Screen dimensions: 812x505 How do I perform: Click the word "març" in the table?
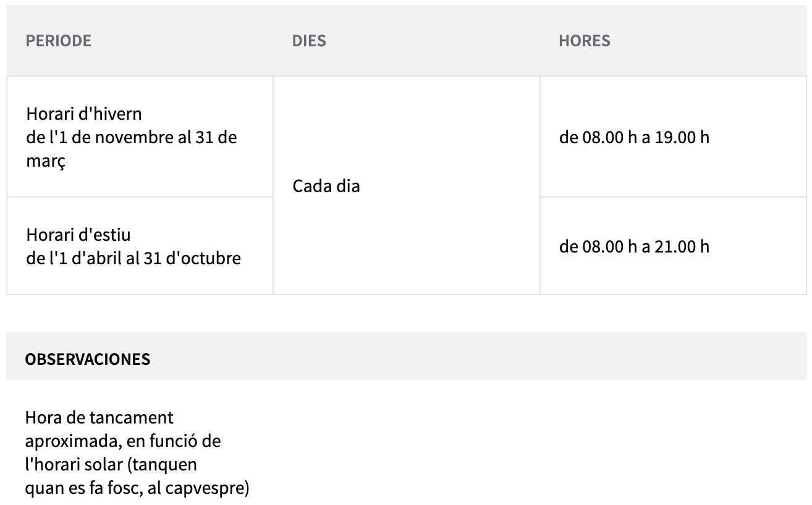(45, 160)
